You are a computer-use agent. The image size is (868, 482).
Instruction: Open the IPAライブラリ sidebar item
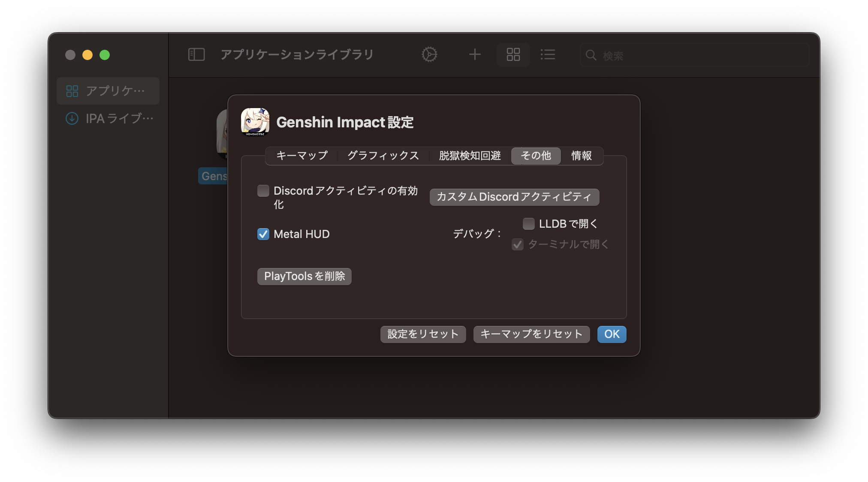point(109,118)
